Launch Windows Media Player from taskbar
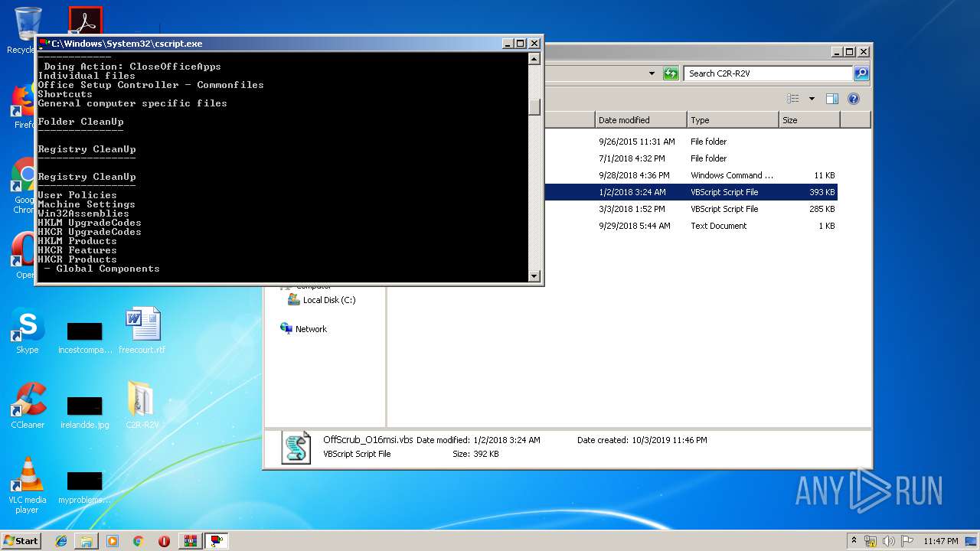This screenshot has height=551, width=980. 113,541
